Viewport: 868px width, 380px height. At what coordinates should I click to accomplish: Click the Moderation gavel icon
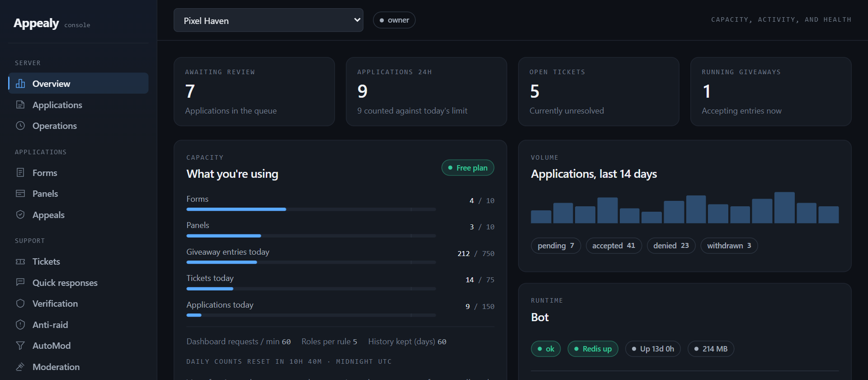click(x=20, y=367)
